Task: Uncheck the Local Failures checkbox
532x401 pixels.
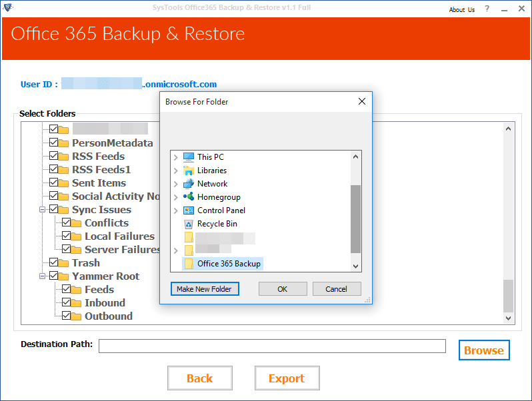Action: tap(66, 235)
